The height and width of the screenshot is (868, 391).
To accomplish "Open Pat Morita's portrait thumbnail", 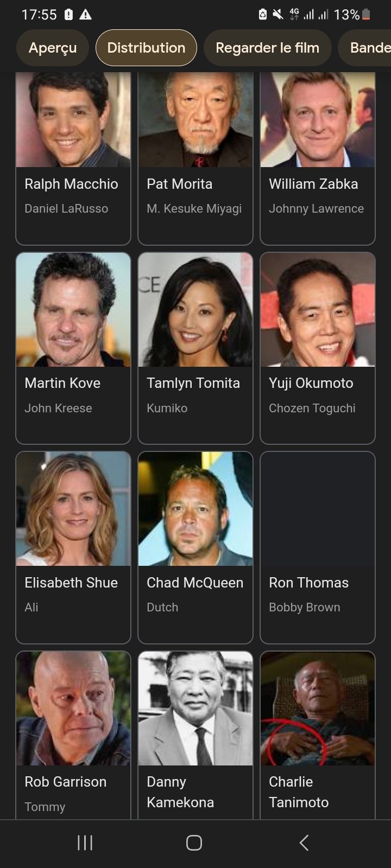I will pyautogui.click(x=195, y=119).
